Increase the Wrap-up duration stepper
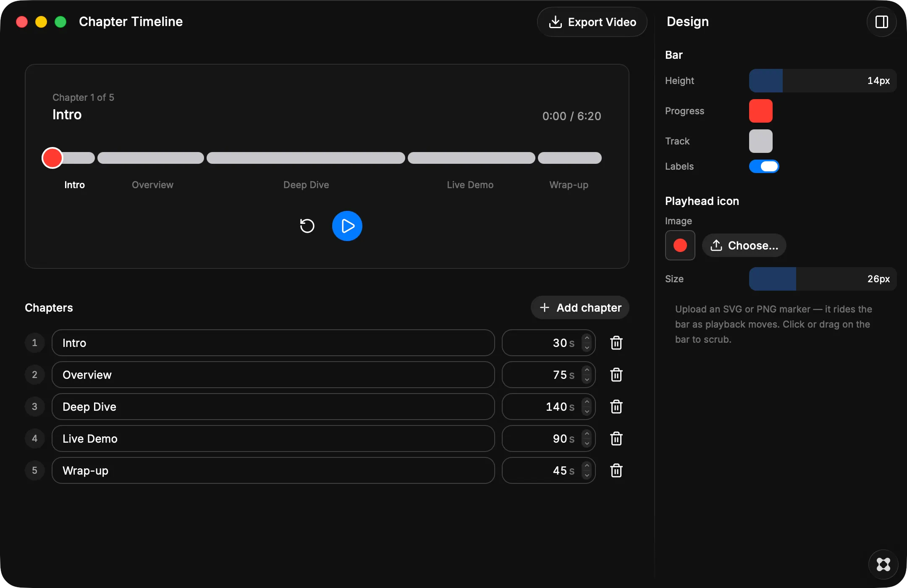The width and height of the screenshot is (907, 588). [587, 465]
